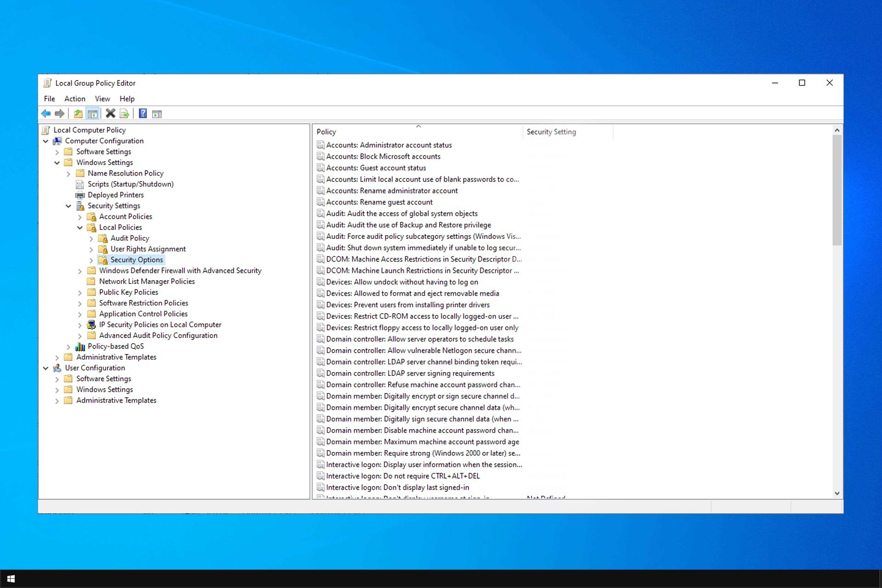The height and width of the screenshot is (588, 882).
Task: Click the Forward arrow toolbar icon
Action: (59, 113)
